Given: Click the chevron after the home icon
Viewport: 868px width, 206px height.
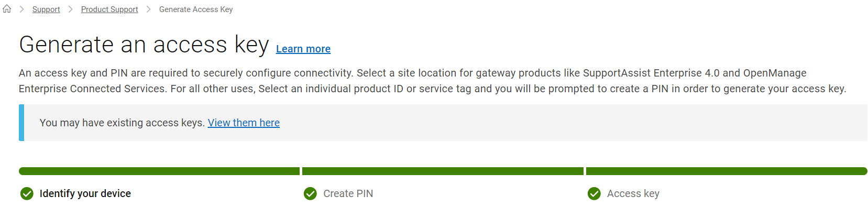Looking at the screenshot, I should click(21, 9).
